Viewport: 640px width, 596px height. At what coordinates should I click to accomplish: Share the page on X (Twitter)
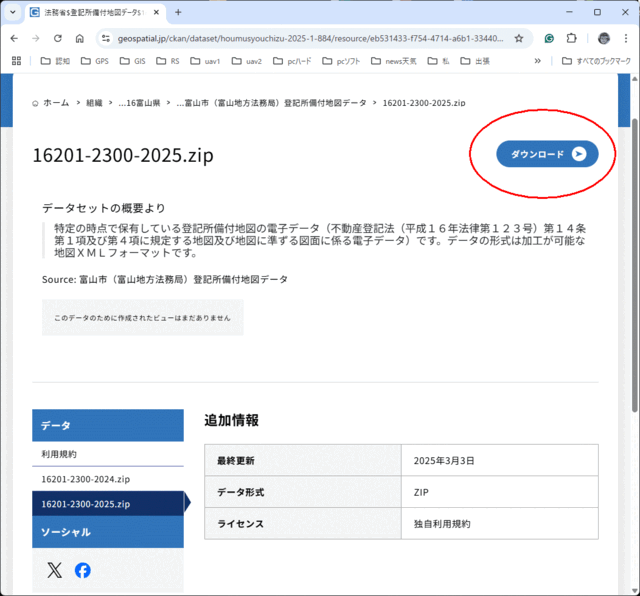tap(54, 570)
